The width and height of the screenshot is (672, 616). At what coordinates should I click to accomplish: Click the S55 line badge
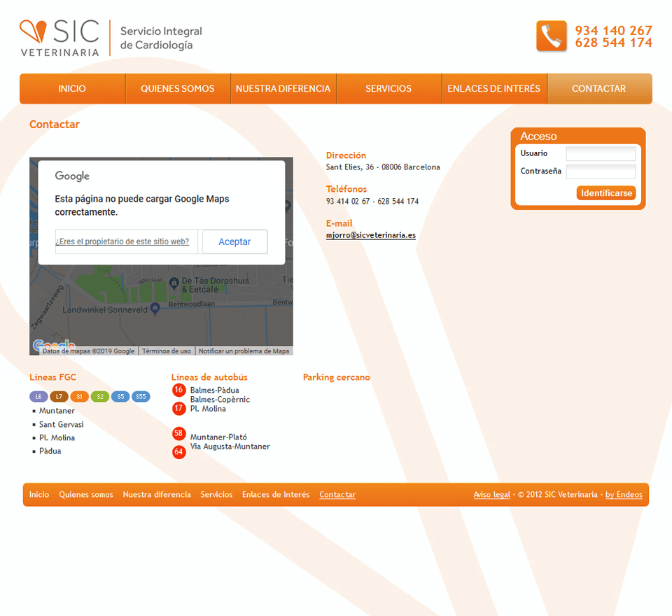[141, 397]
